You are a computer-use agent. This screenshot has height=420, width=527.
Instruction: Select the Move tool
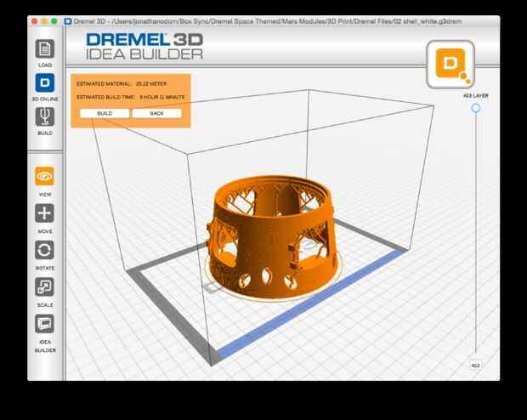(x=45, y=213)
